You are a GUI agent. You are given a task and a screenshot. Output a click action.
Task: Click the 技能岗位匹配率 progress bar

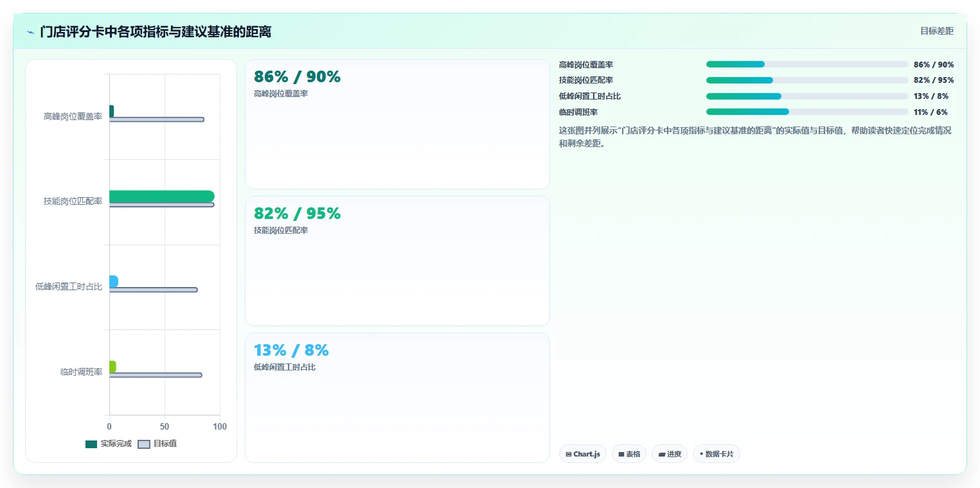pos(807,80)
